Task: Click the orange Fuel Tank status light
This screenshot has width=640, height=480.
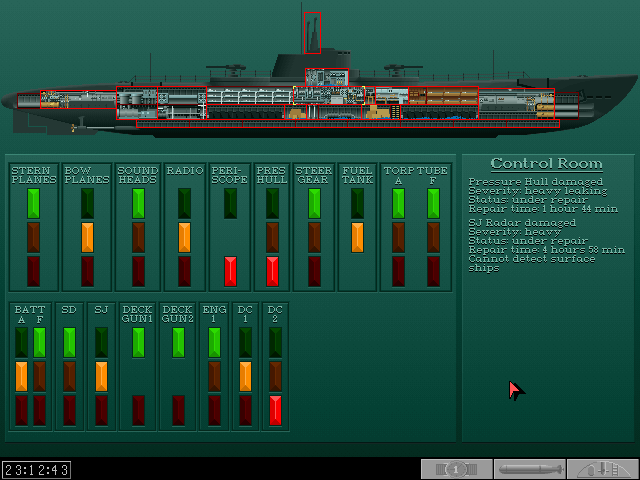Action: 357,237
